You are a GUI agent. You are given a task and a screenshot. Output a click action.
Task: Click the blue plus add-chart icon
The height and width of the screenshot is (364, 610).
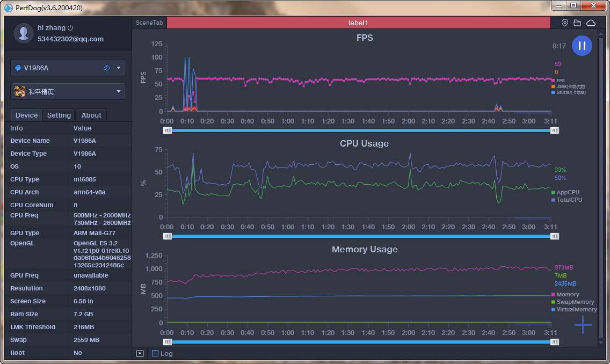(583, 325)
